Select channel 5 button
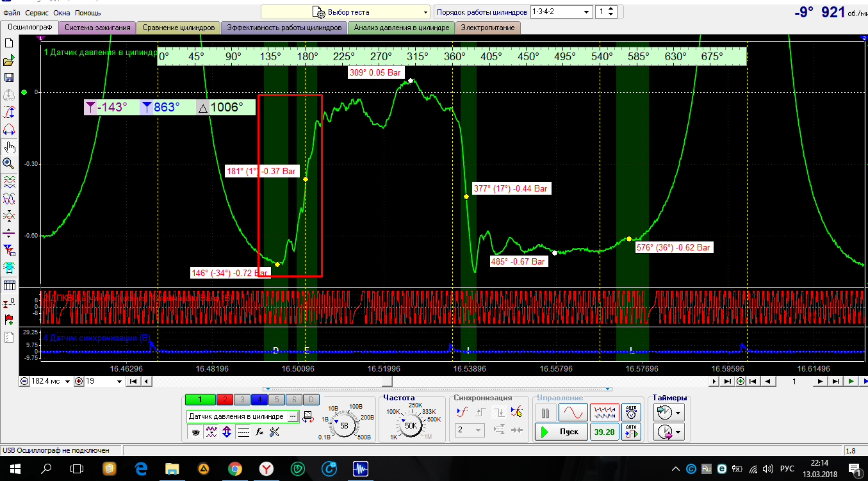Image resolution: width=868 pixels, height=481 pixels. 277,400
